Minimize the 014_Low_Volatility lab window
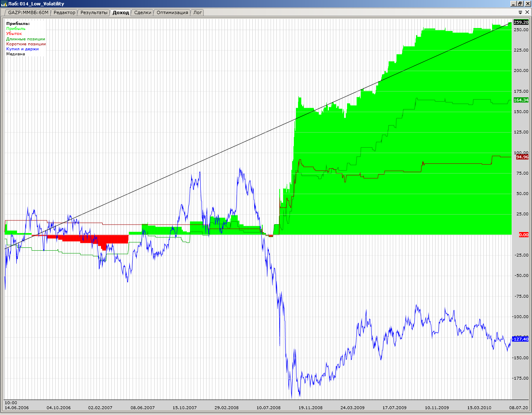The width and height of the screenshot is (532, 415). 513,4
